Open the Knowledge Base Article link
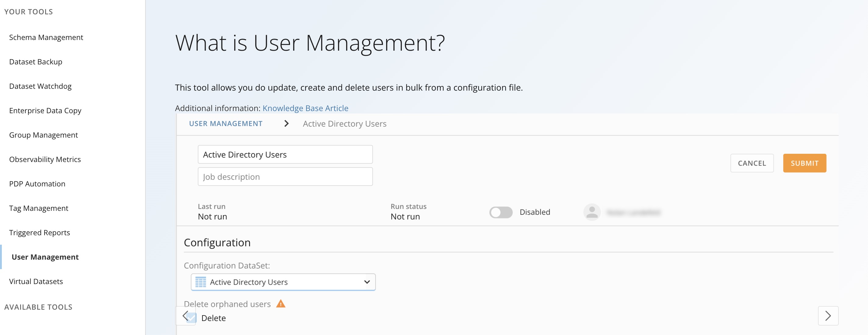This screenshot has height=335, width=868. coord(305,108)
